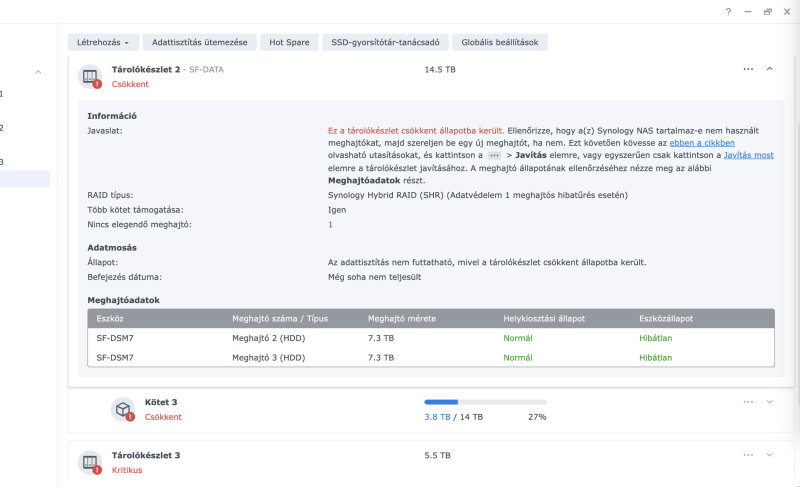Click the Tárolókészlet 2 storage pool icon
The width and height of the screenshot is (800, 487).
tap(90, 77)
